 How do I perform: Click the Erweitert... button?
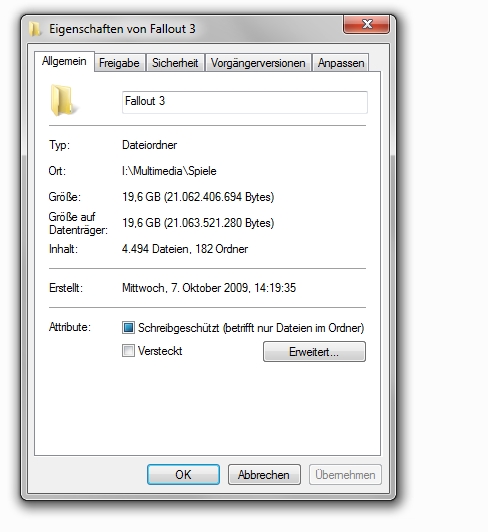click(x=314, y=352)
